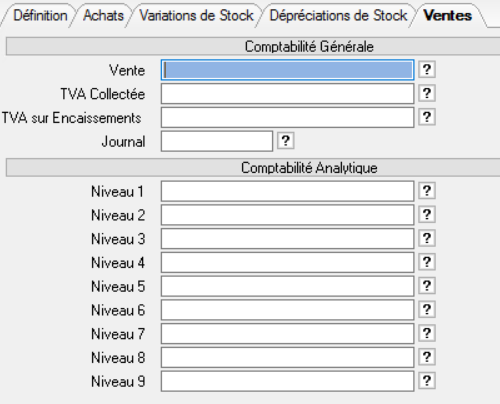Click question mark beside TVA Collectée
500x404 pixels.
427,93
